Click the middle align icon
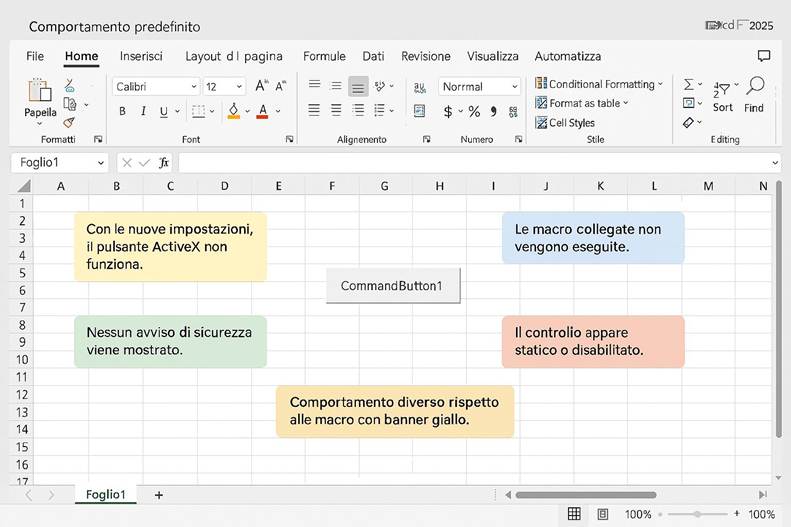791x527 pixels. pos(336,86)
